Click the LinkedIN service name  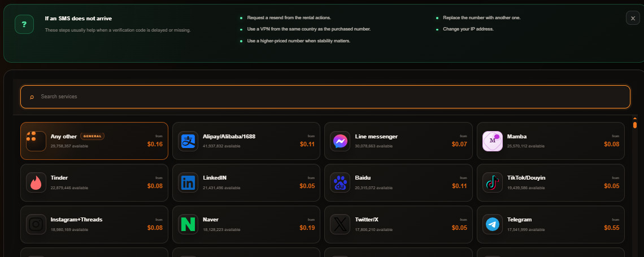pos(215,178)
